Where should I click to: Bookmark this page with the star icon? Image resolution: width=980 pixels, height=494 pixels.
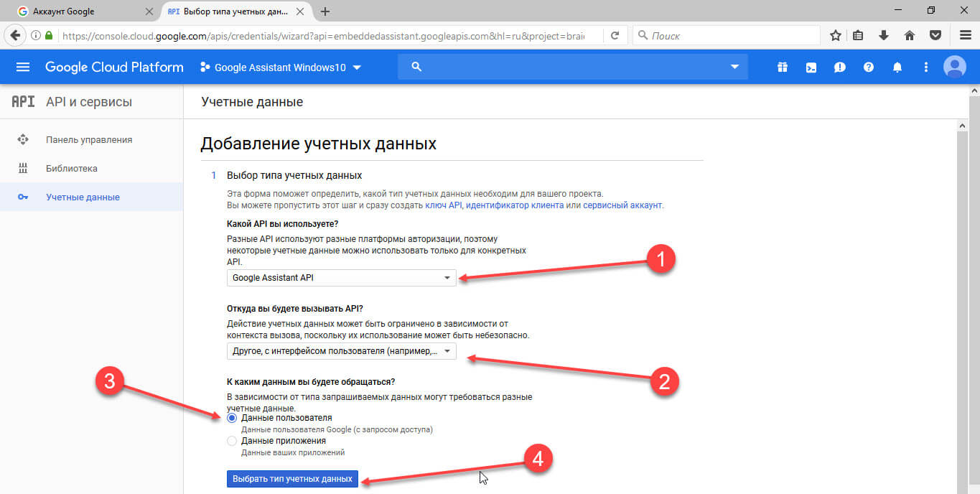point(836,35)
